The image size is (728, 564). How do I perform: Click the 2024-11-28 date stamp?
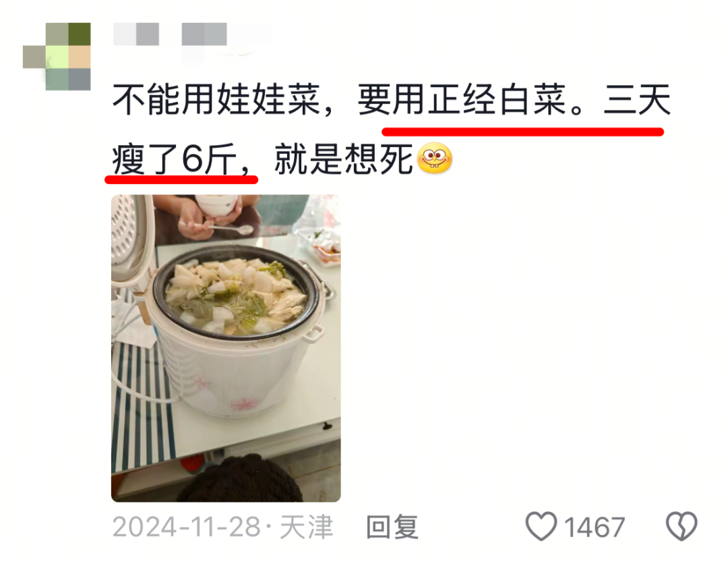[x=187, y=527]
